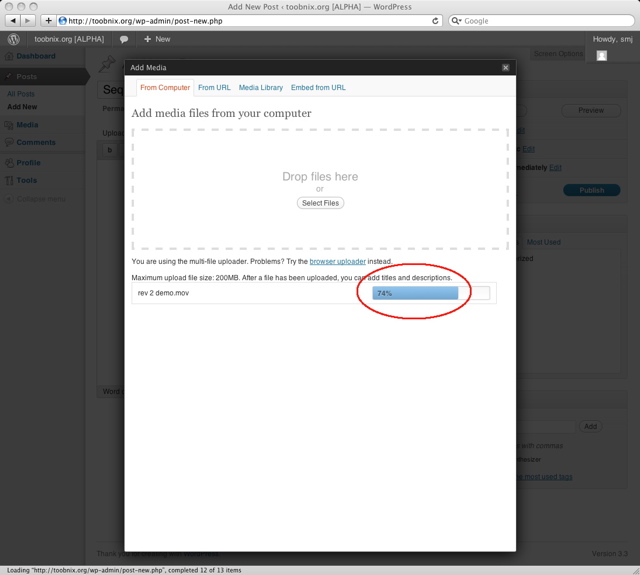Viewport: 640px width, 575px height.
Task: Click the Profile icon in sidebar
Action: (9, 163)
